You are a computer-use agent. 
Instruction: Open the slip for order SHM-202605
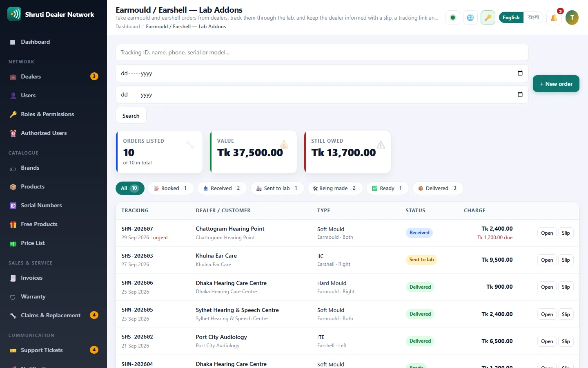click(x=566, y=314)
